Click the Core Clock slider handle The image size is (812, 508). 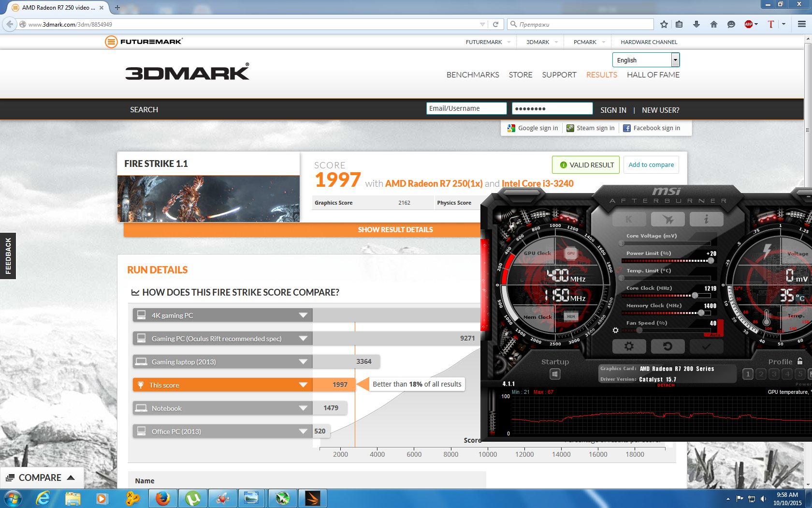(695, 295)
